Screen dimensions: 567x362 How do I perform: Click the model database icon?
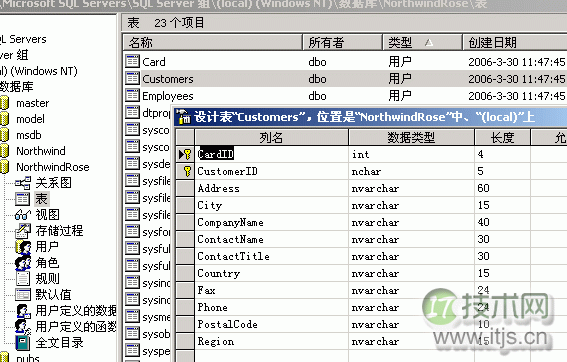pyautogui.click(x=4, y=119)
